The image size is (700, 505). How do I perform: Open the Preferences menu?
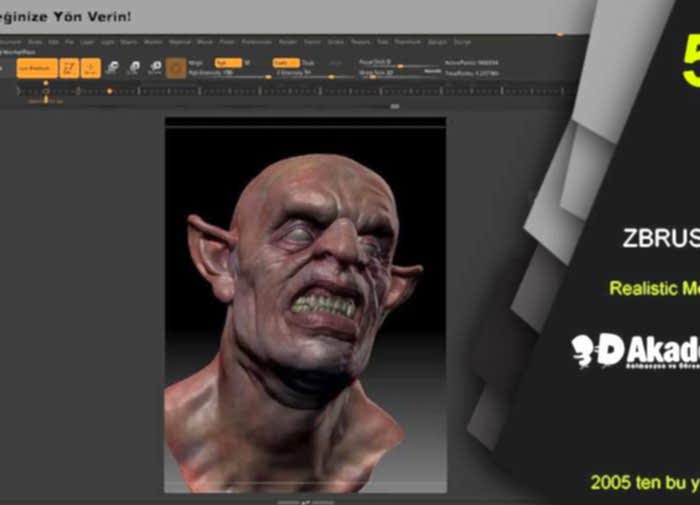click(x=257, y=42)
